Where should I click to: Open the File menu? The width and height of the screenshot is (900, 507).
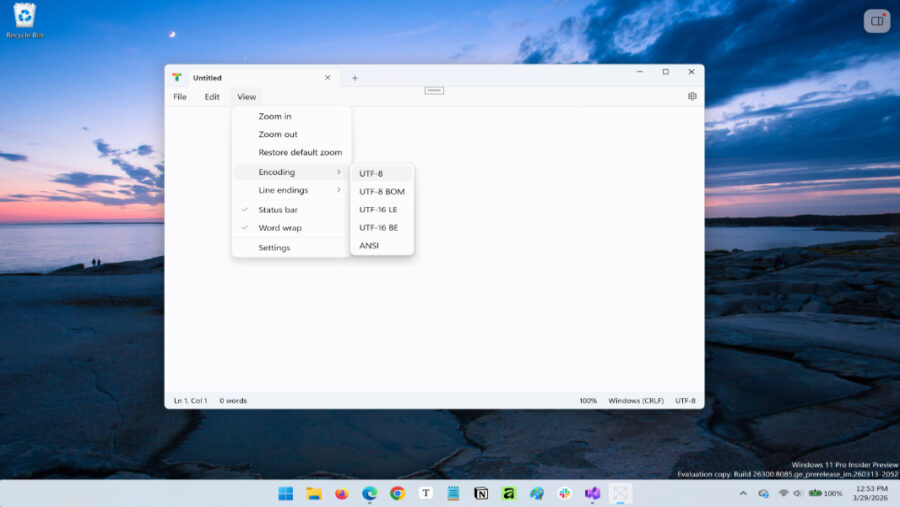coord(180,97)
